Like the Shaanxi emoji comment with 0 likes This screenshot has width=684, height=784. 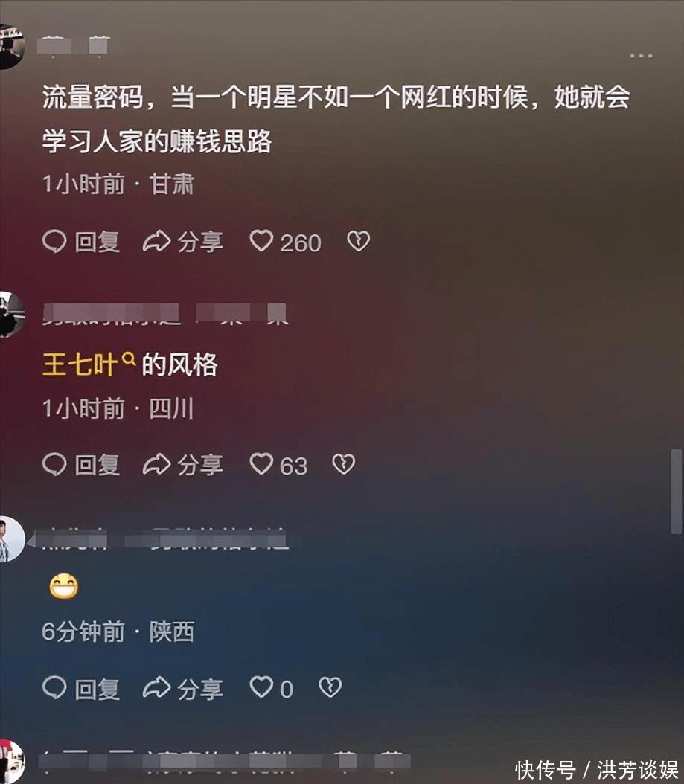(x=271, y=688)
